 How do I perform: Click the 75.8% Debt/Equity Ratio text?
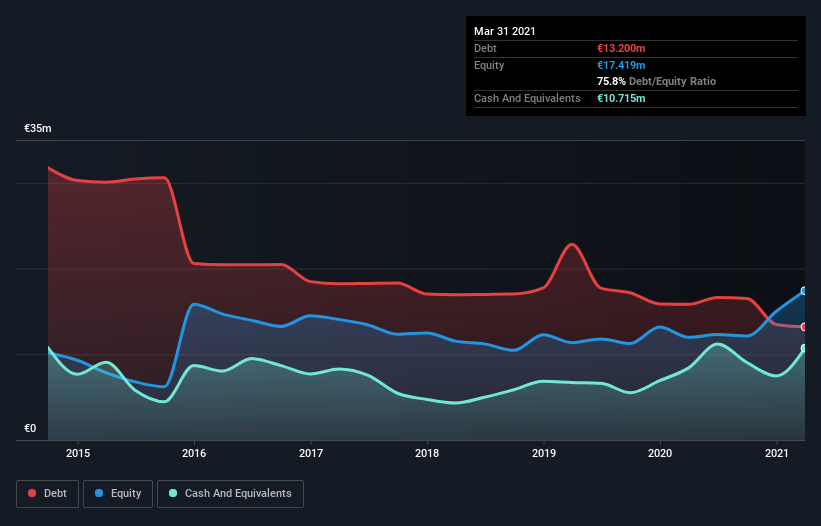(657, 81)
